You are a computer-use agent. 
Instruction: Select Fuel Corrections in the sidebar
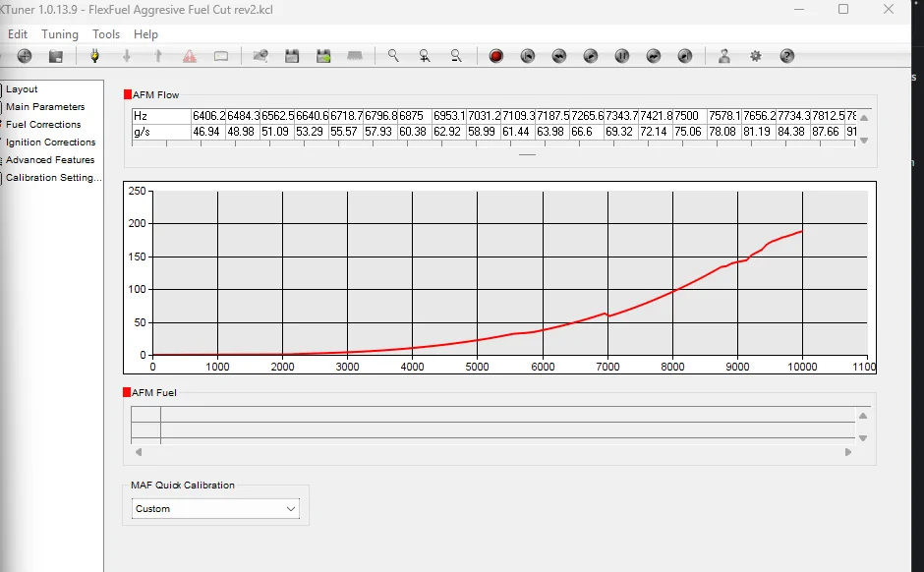(43, 124)
